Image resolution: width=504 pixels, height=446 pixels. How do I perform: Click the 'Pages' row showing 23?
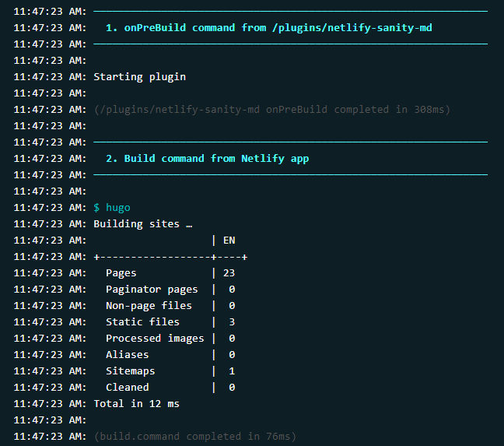click(x=170, y=273)
